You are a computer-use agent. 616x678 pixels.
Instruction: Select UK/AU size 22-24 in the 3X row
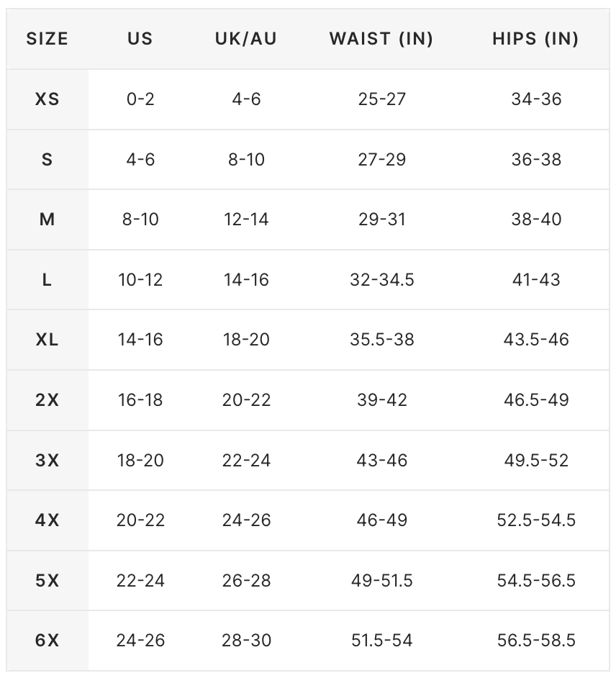pyautogui.click(x=246, y=461)
